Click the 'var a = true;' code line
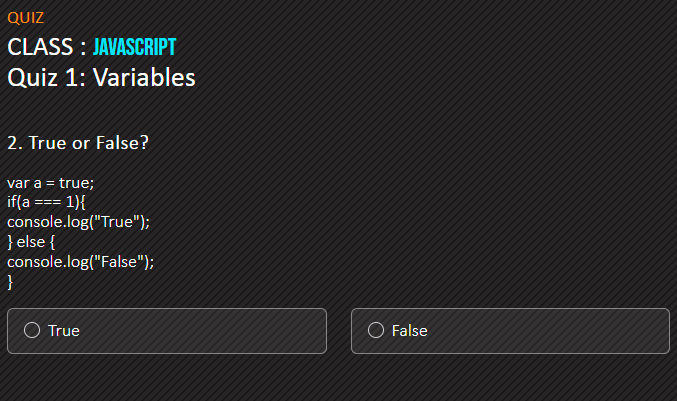Viewport: 677px width, 401px height. tap(51, 183)
